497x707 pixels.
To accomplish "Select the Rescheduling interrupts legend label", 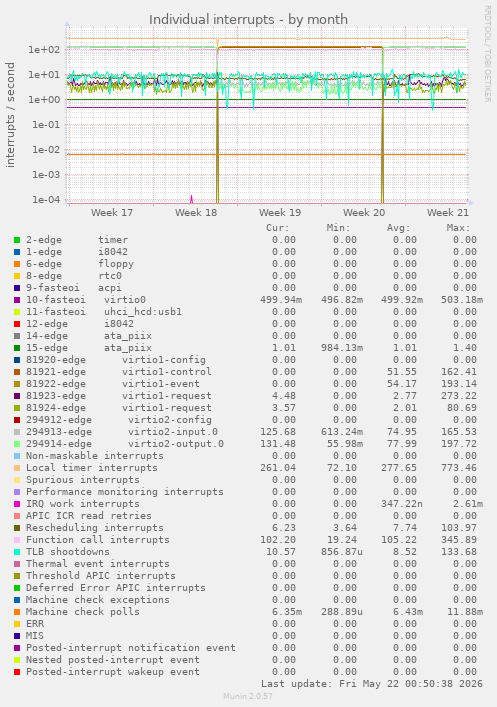I will pos(95,528).
